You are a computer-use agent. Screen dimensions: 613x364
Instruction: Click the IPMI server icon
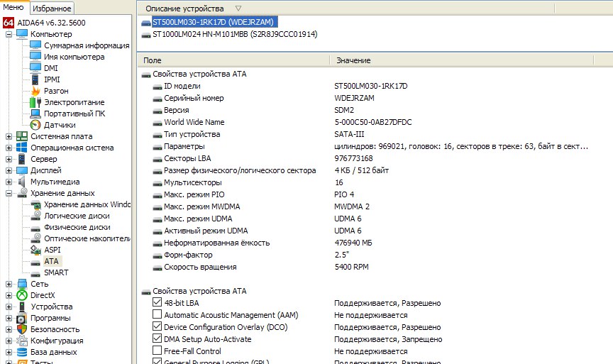35,79
